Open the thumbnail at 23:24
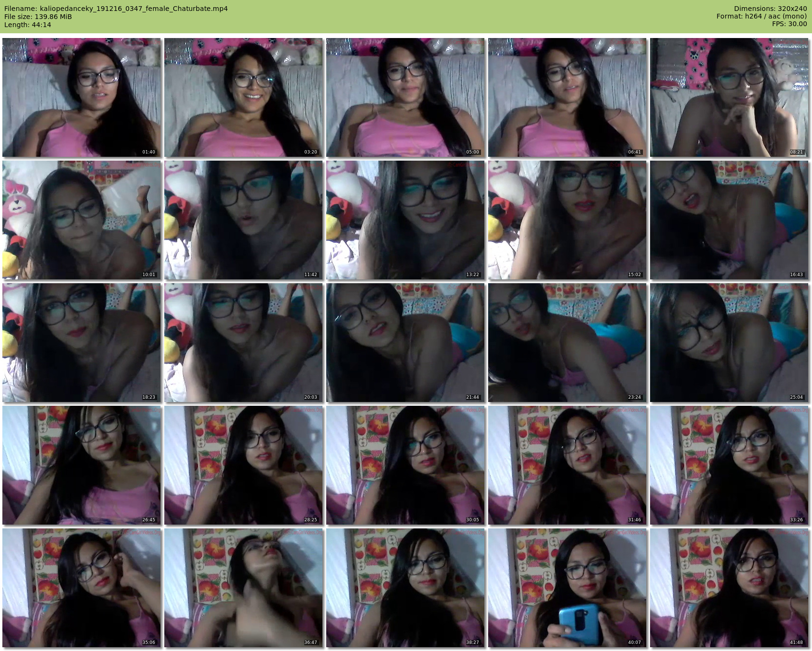Image resolution: width=812 pixels, height=651 pixels. click(567, 343)
